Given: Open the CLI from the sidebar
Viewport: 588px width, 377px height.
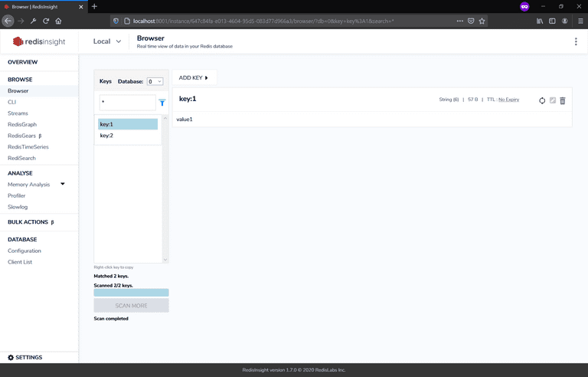Looking at the screenshot, I should pyautogui.click(x=11, y=102).
